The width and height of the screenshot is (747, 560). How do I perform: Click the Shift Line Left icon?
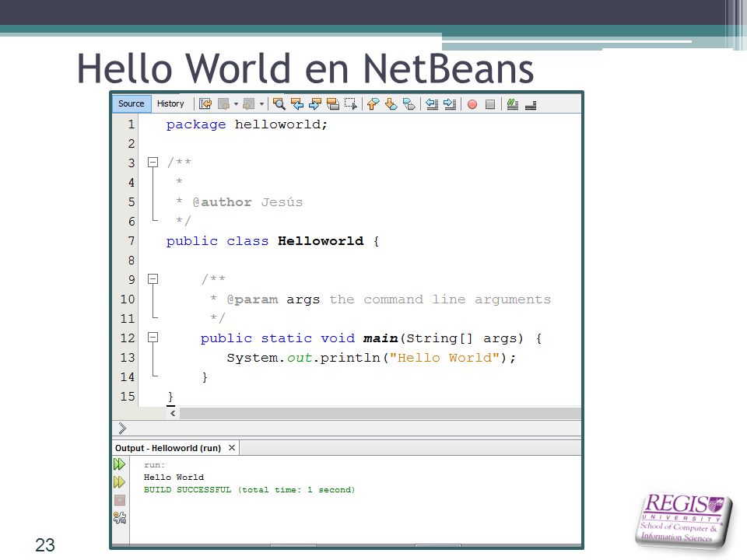point(432,103)
